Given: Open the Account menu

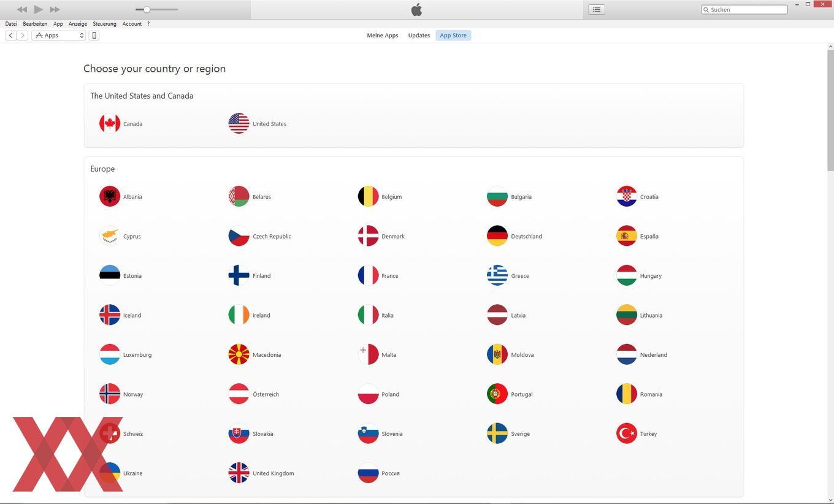Looking at the screenshot, I should coord(132,24).
